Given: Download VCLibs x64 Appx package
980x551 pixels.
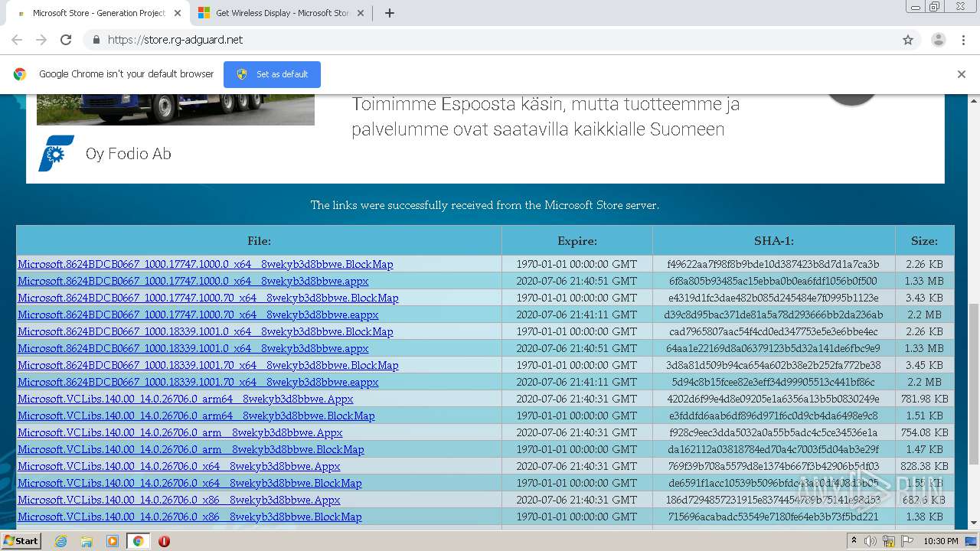Looking at the screenshot, I should pos(179,466).
